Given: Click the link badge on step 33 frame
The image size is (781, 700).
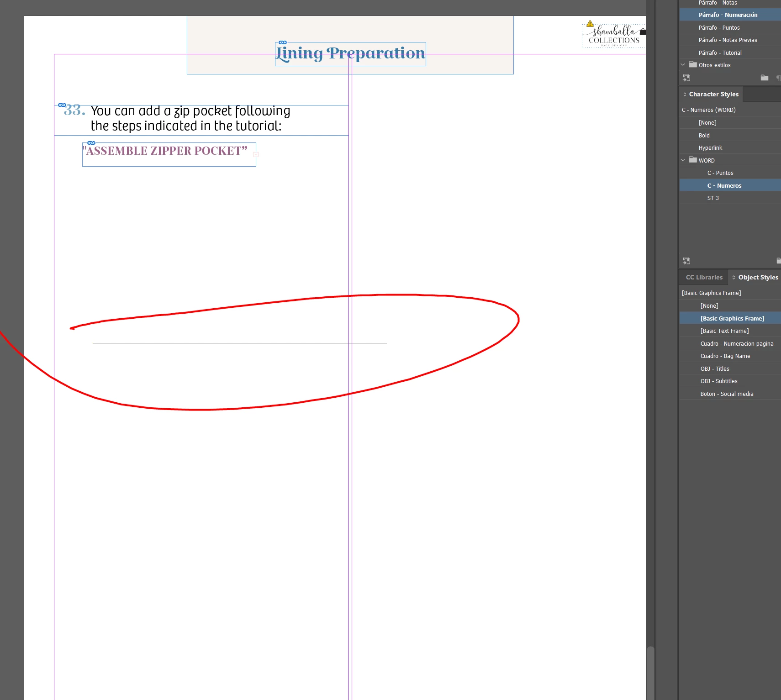Looking at the screenshot, I should (x=62, y=105).
